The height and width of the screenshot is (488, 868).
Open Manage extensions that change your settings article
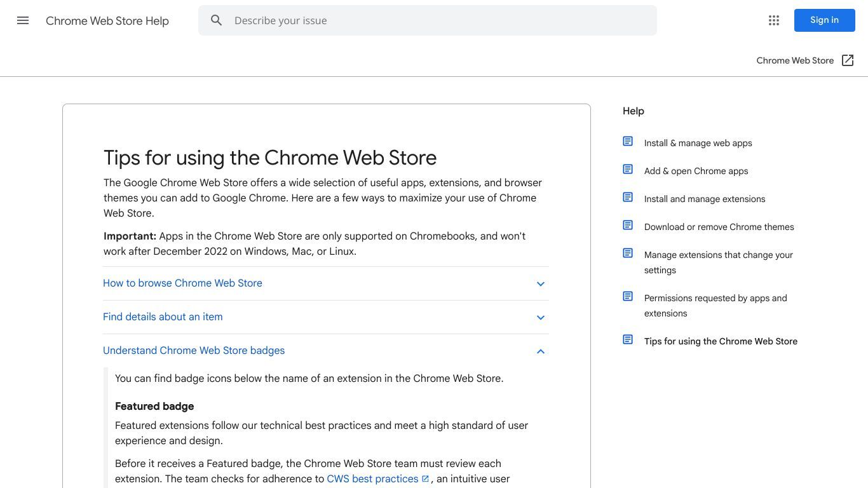[x=719, y=262]
